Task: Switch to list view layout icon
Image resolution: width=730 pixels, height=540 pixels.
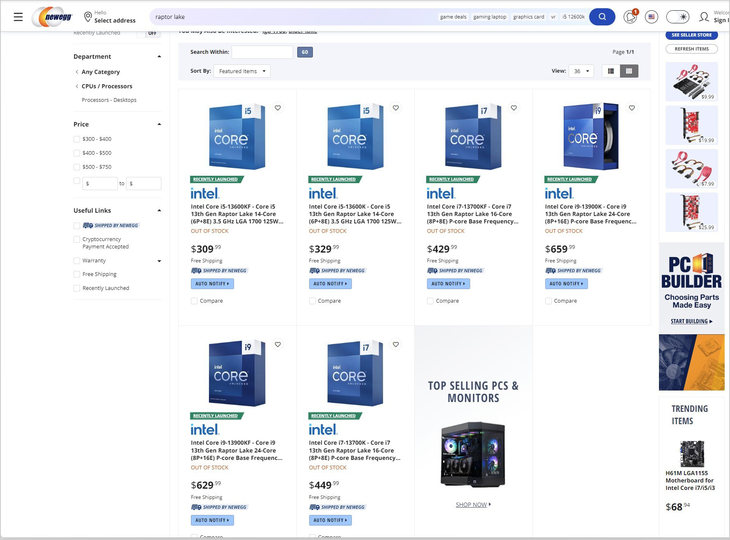Action: point(609,71)
